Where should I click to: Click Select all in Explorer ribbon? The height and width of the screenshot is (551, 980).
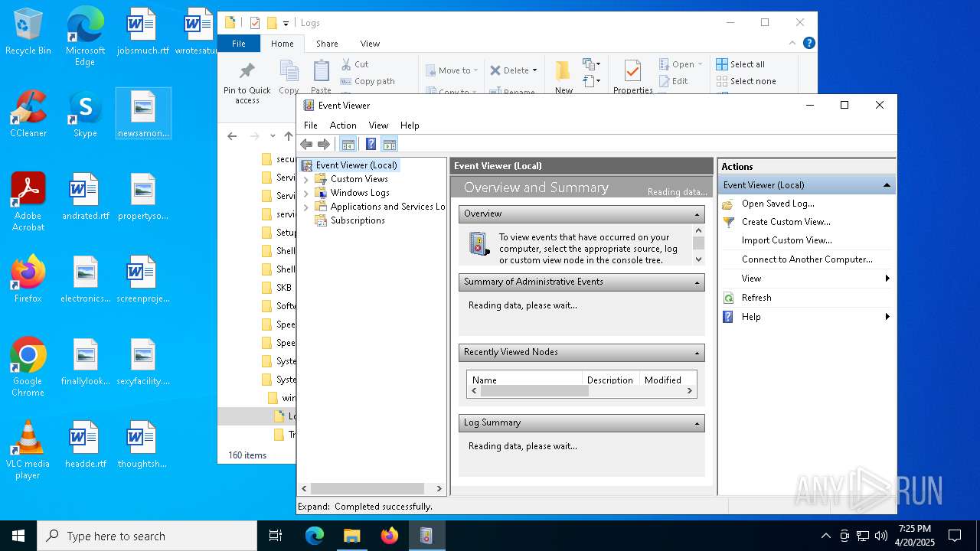coord(740,64)
